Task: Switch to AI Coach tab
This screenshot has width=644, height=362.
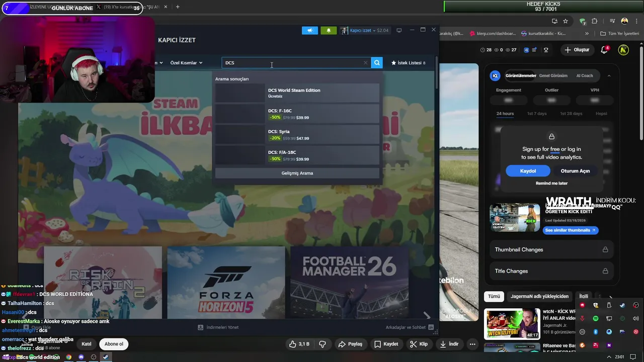Action: [585, 75]
